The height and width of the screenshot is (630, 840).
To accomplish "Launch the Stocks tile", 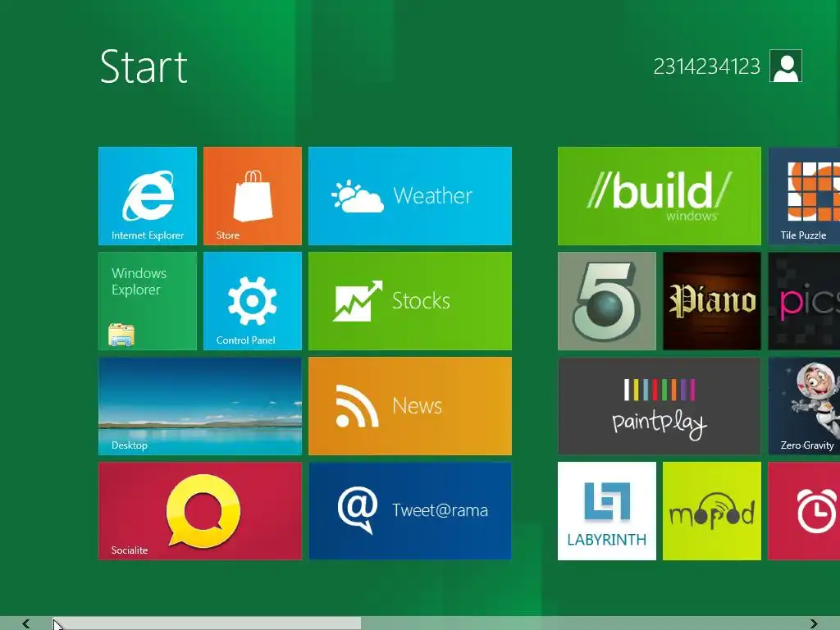I will click(410, 300).
